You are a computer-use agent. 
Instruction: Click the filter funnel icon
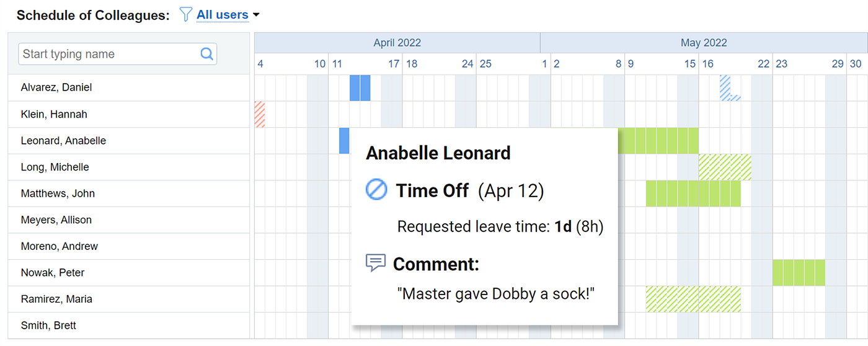(185, 14)
